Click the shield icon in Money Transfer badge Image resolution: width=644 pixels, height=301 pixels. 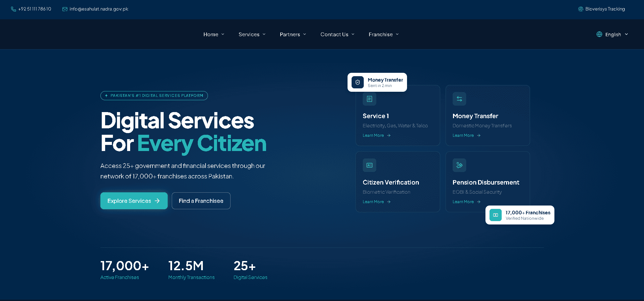[x=358, y=82]
